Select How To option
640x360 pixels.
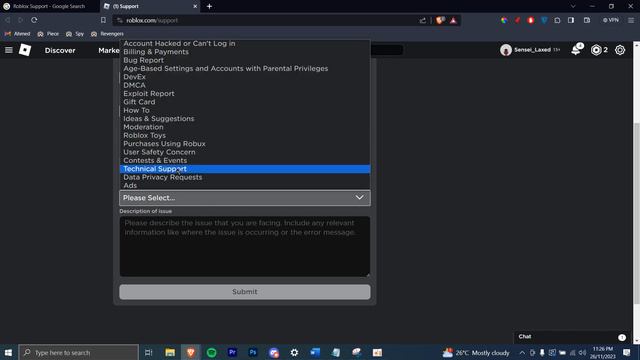245,110
